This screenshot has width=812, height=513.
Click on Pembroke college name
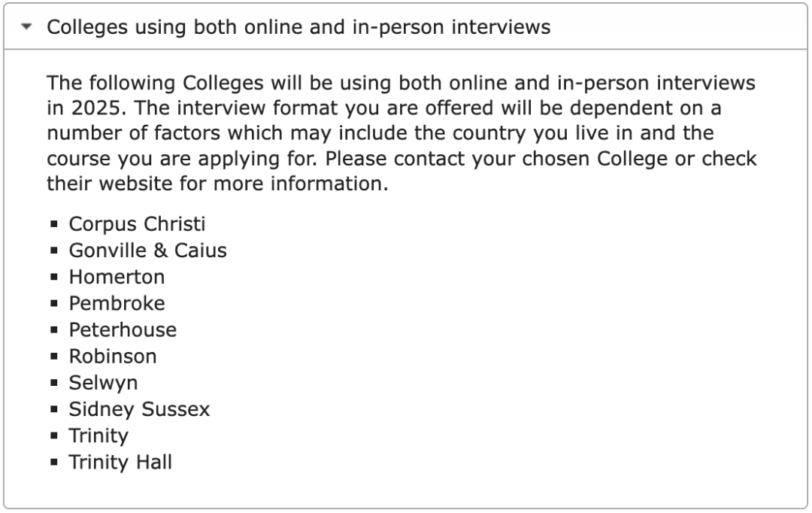[x=117, y=303]
